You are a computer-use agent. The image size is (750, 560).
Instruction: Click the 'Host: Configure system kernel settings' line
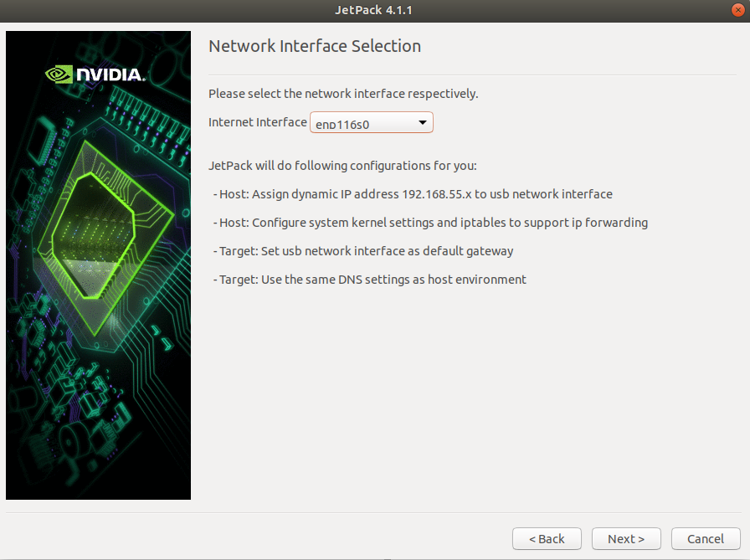coord(430,223)
